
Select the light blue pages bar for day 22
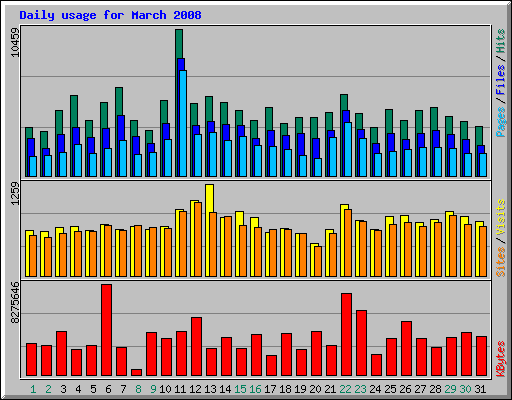(x=348, y=150)
